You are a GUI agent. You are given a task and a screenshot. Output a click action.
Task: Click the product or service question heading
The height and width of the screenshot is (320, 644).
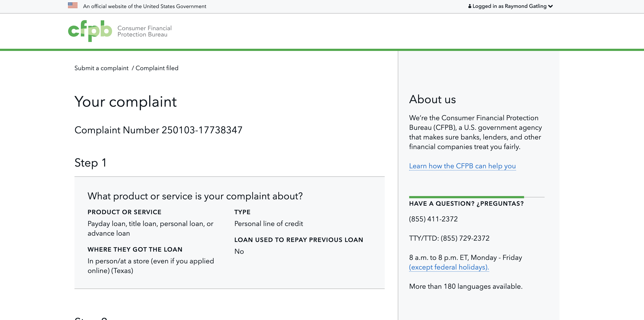195,196
